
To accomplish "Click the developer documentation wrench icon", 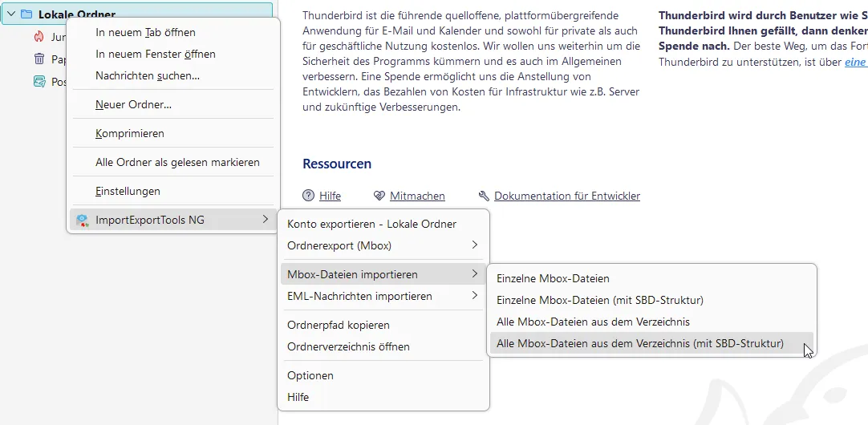I will [484, 196].
